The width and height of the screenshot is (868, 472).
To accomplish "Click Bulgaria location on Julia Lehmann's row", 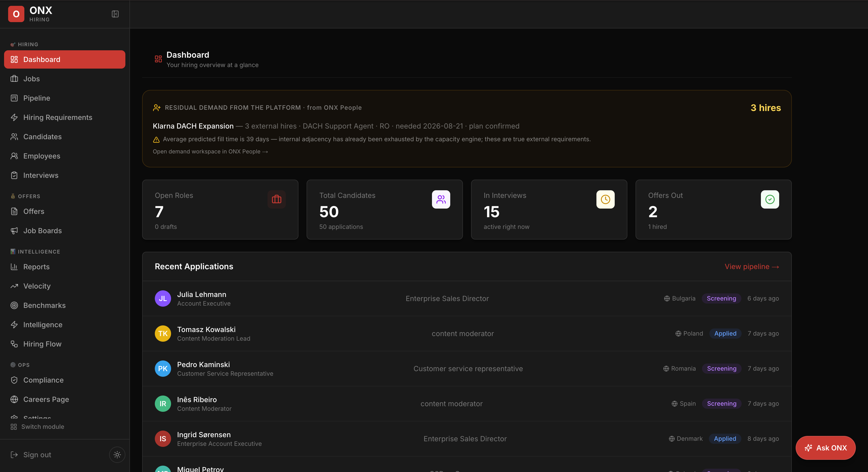I will 680,298.
